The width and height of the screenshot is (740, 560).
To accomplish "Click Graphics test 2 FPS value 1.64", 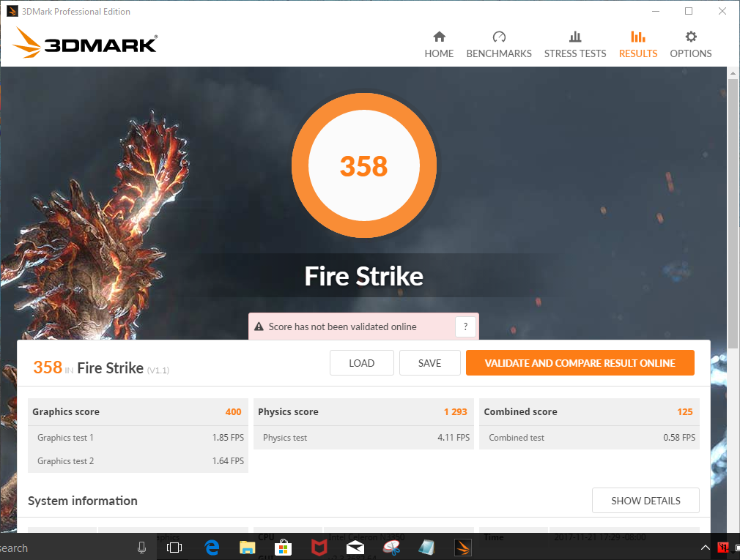I will pyautogui.click(x=228, y=461).
